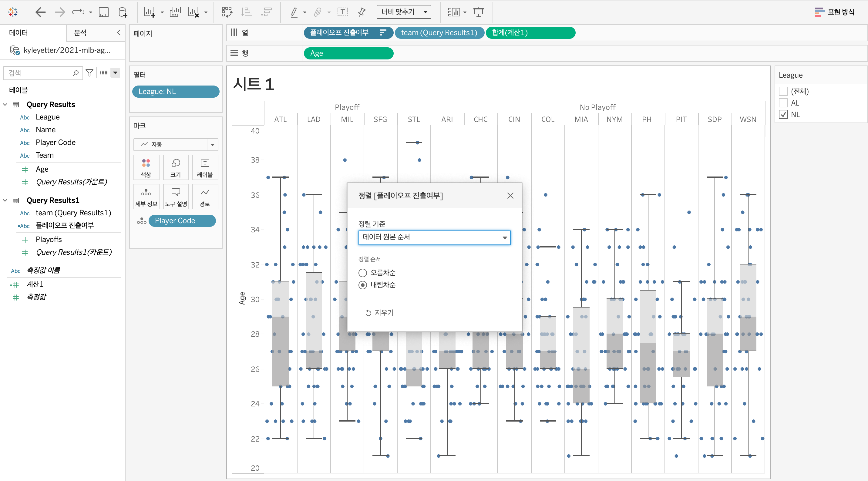The height and width of the screenshot is (481, 868).
Task: Click the 시트 1 sheet title
Action: pos(253,84)
